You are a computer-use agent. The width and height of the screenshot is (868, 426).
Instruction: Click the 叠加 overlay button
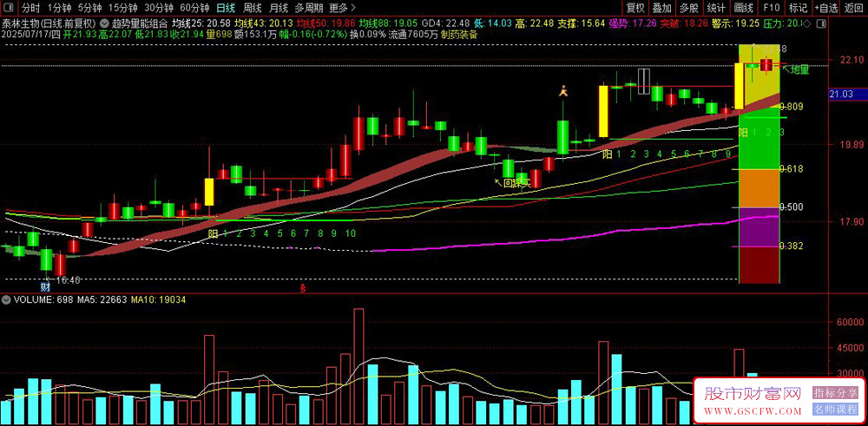pyautogui.click(x=662, y=8)
